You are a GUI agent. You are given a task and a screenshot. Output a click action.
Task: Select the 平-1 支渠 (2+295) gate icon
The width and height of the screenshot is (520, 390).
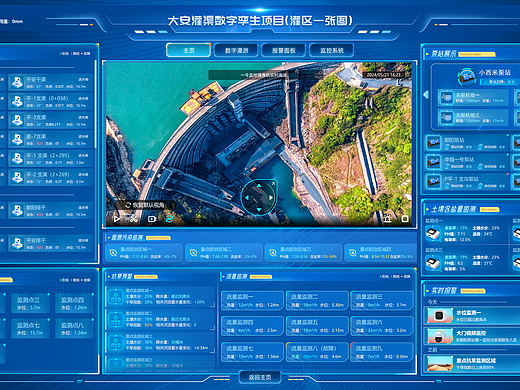(x=17, y=158)
